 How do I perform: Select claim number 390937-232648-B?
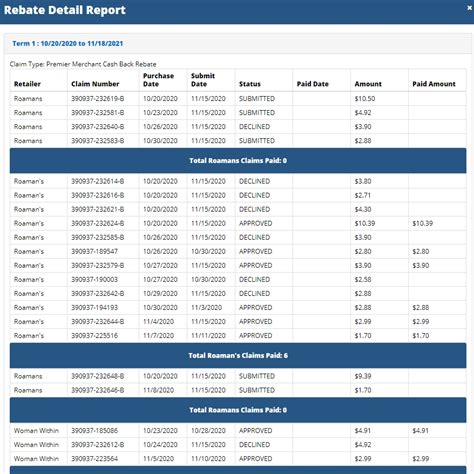pos(98,376)
